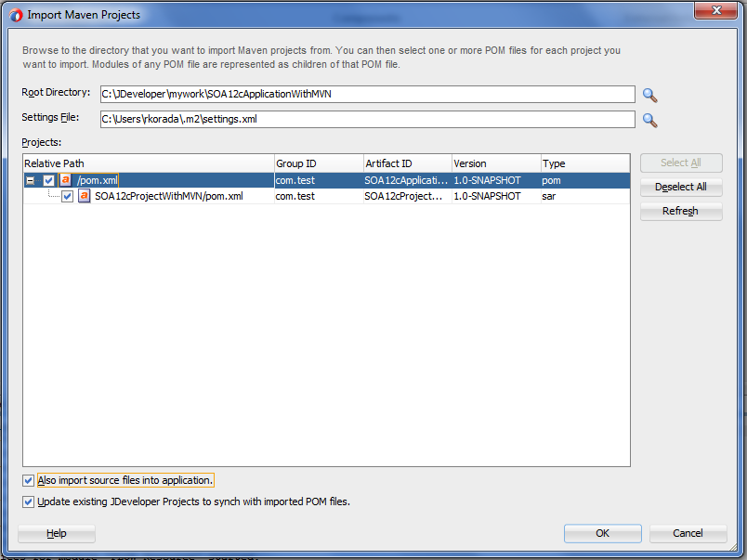This screenshot has width=747, height=560.
Task: Disable updating existing JDeveloper Projects checkbox
Action: (x=29, y=501)
